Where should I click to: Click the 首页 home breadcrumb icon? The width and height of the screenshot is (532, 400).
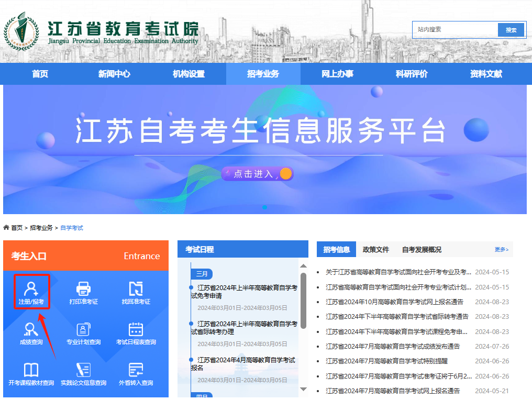(6, 228)
